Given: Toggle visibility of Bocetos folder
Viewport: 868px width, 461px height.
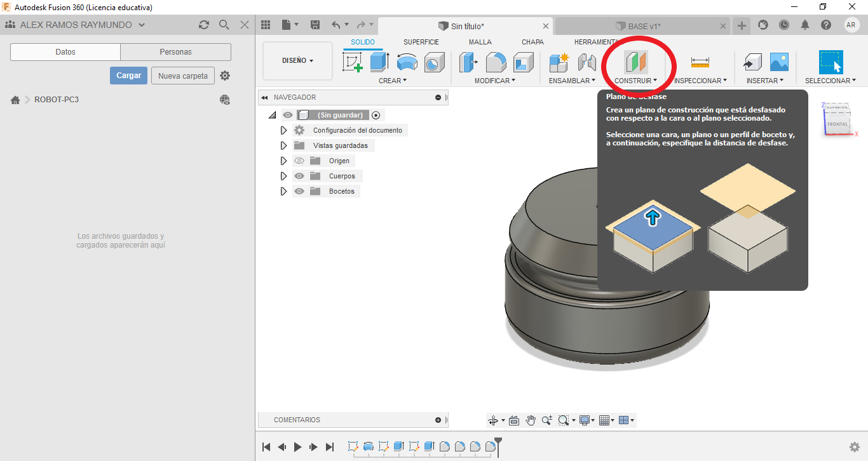Looking at the screenshot, I should pyautogui.click(x=299, y=191).
